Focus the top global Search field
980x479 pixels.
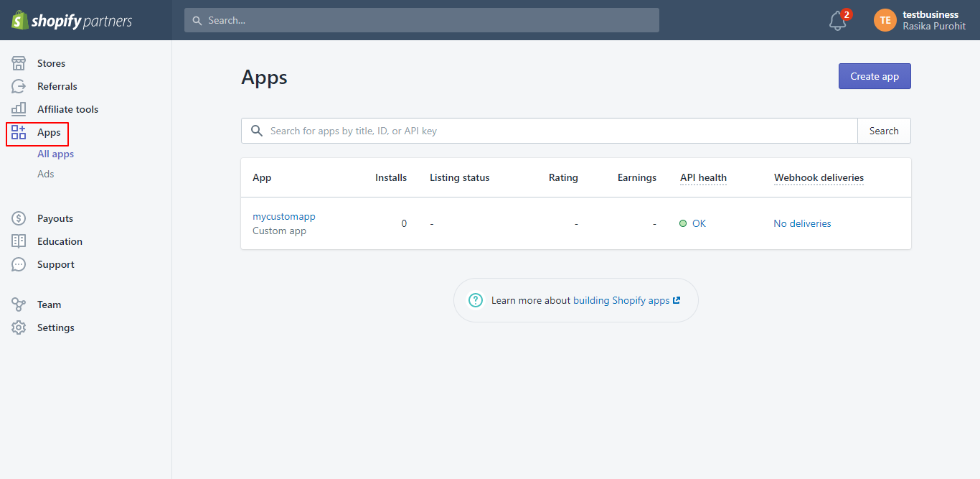tap(422, 20)
